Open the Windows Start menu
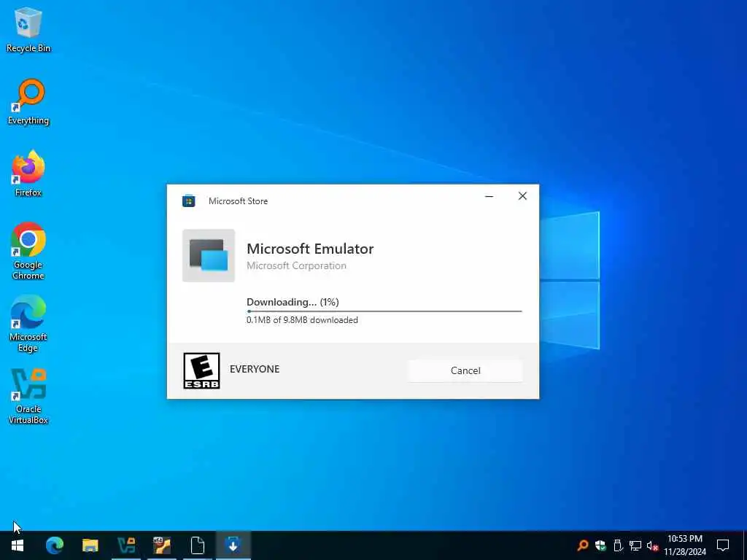The height and width of the screenshot is (560, 747). click(18, 545)
